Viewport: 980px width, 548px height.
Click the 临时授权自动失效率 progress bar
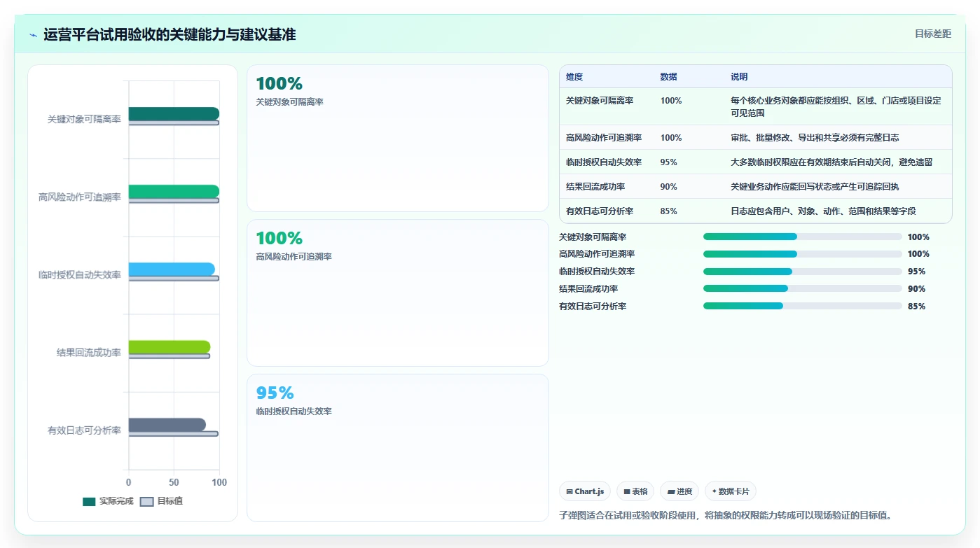pos(803,272)
